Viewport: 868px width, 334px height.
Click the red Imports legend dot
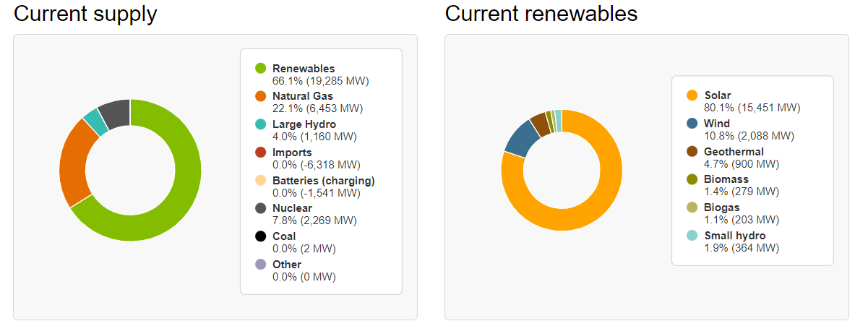261,153
